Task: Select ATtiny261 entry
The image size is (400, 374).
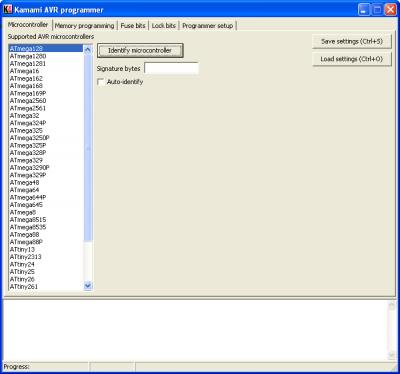Action: tap(46, 287)
